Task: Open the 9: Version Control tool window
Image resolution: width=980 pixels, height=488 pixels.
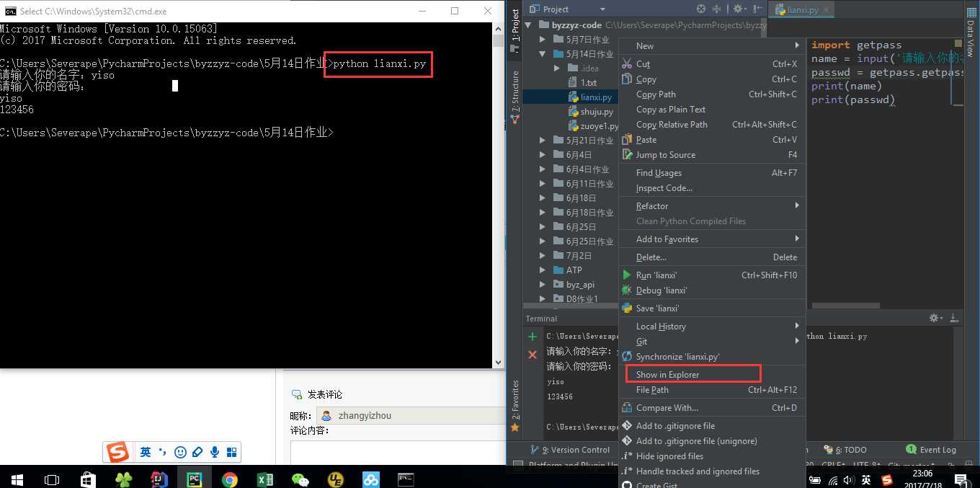Action: tap(569, 450)
